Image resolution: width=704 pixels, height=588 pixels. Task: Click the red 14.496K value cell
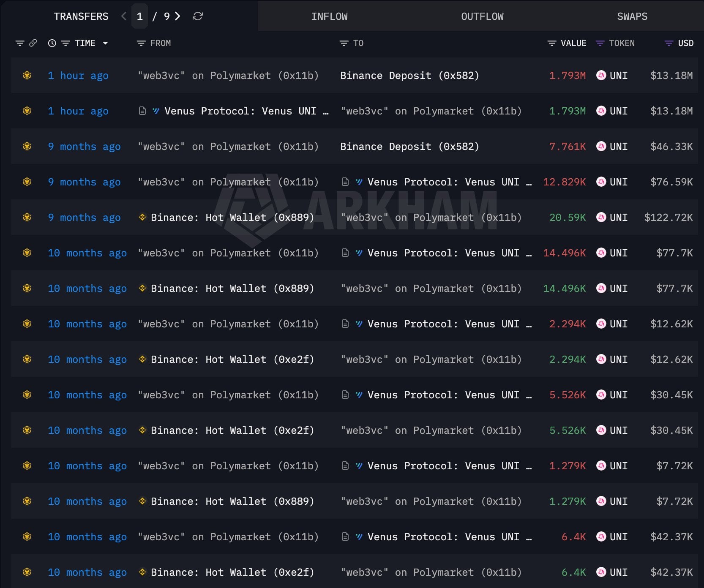564,253
